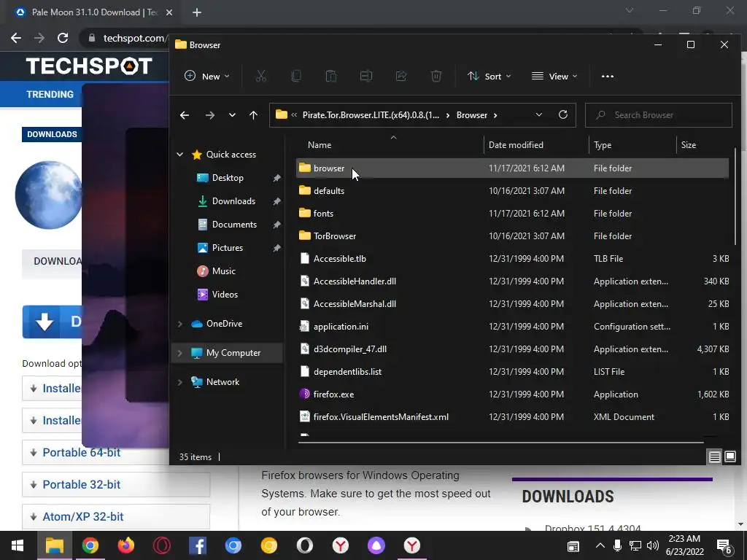Screen dimensions: 747x560
Task: Click the Paste icon in Explorer toolbar
Action: 331,76
